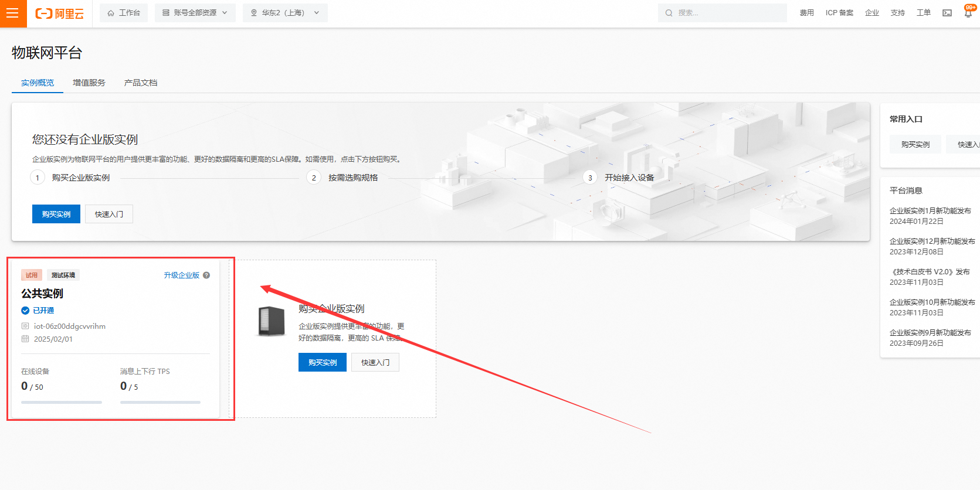Open the 企业版实例1月新功能发布 platform message
Screen dimensions: 980x490
coord(930,211)
